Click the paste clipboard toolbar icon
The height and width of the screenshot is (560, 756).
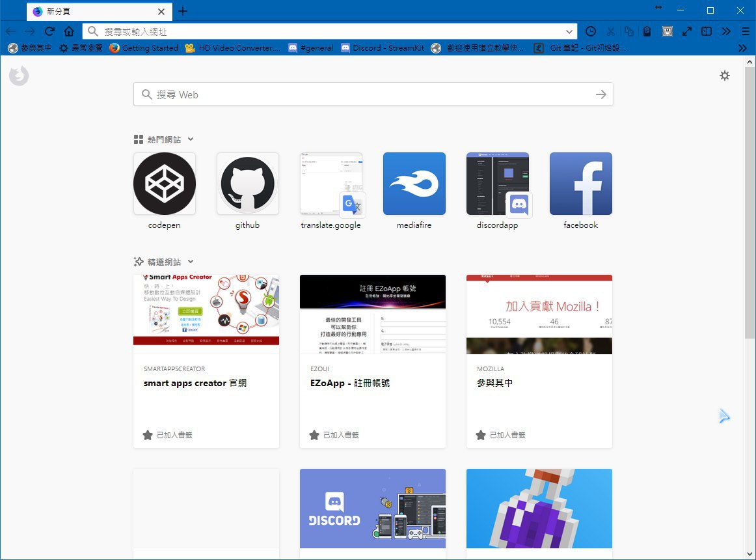pyautogui.click(x=647, y=31)
